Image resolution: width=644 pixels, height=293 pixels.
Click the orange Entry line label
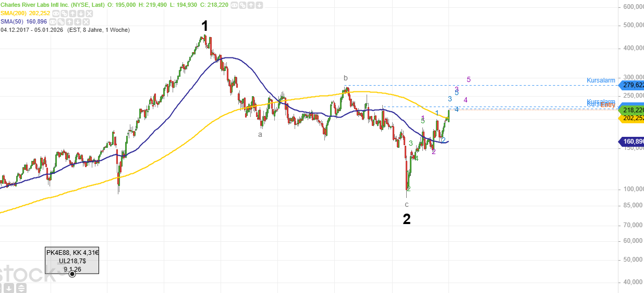coord(607,105)
